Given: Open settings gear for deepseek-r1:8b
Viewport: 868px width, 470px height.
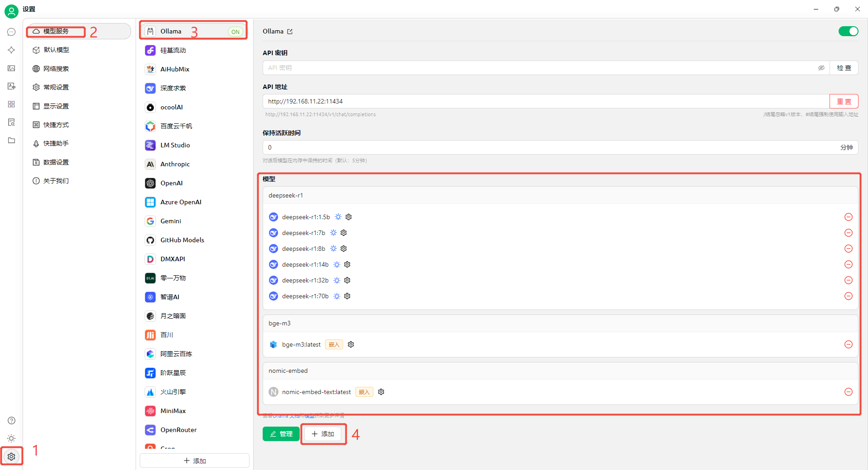Looking at the screenshot, I should click(x=344, y=249).
